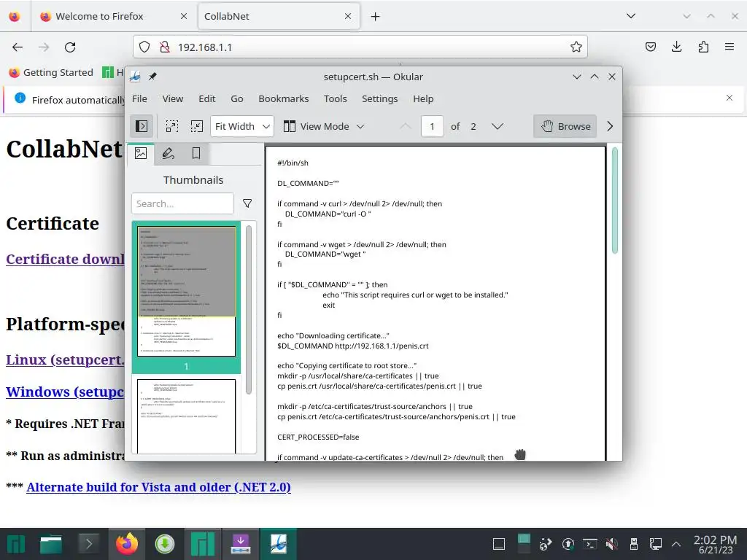Click the Firefox forward arrow
The height and width of the screenshot is (560, 747).
tap(44, 47)
